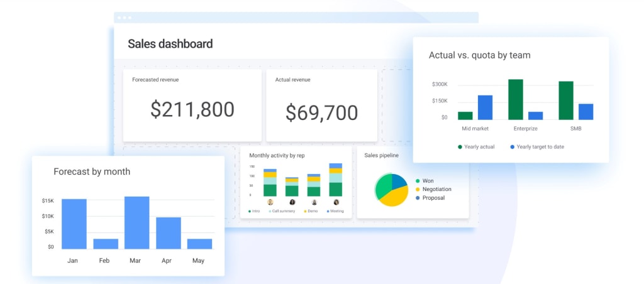Click the Apr bar in Forecast by month
The image size is (644, 284).
169,233
